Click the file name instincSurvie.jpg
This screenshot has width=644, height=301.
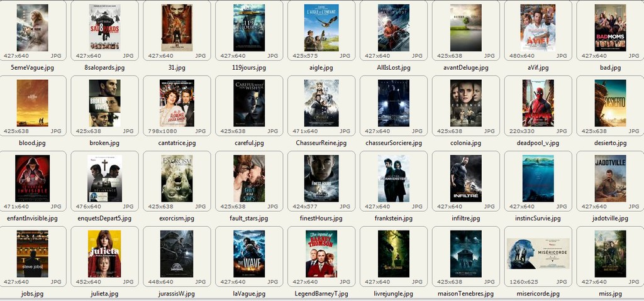538,219
